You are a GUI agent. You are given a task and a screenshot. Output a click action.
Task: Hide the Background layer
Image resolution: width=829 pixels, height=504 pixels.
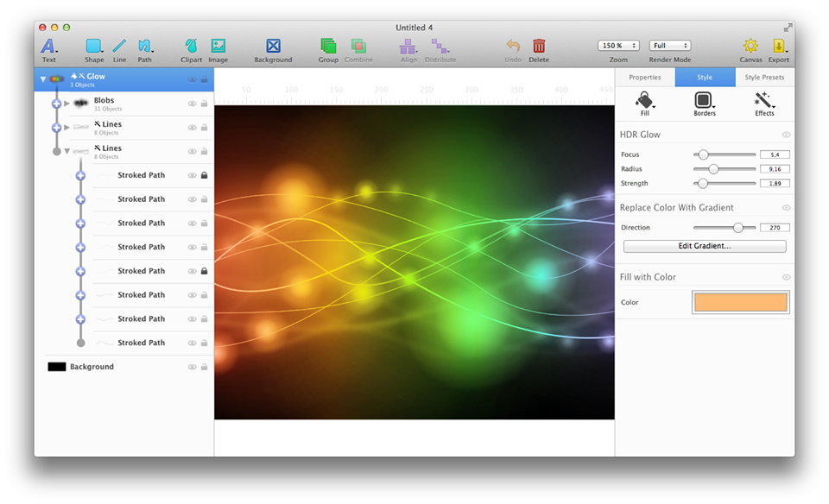coord(192,367)
